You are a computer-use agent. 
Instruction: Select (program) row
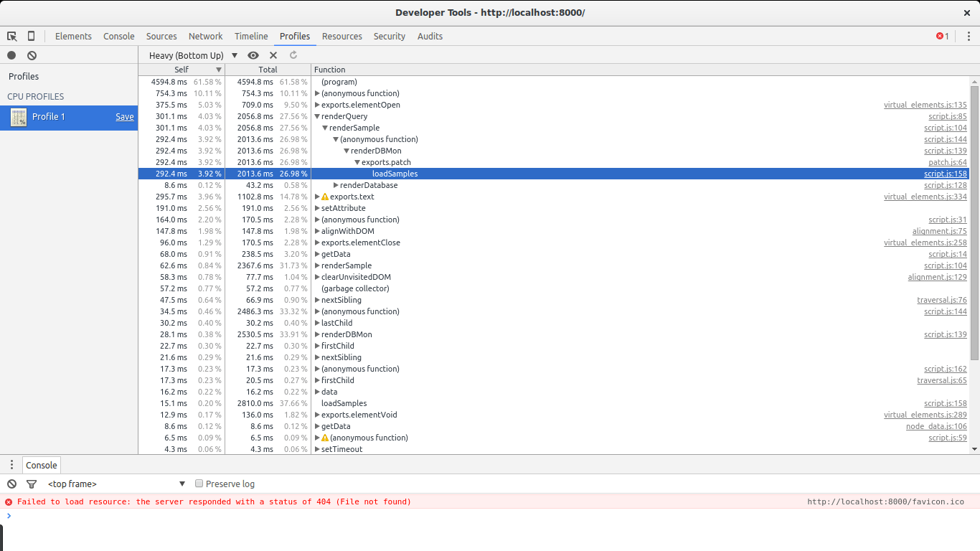(x=553, y=82)
